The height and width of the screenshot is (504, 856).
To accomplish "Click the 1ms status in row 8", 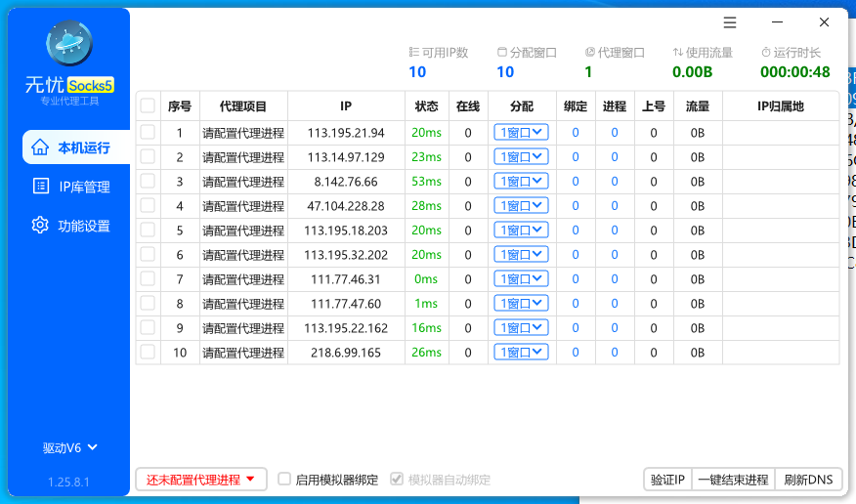I will click(x=426, y=303).
